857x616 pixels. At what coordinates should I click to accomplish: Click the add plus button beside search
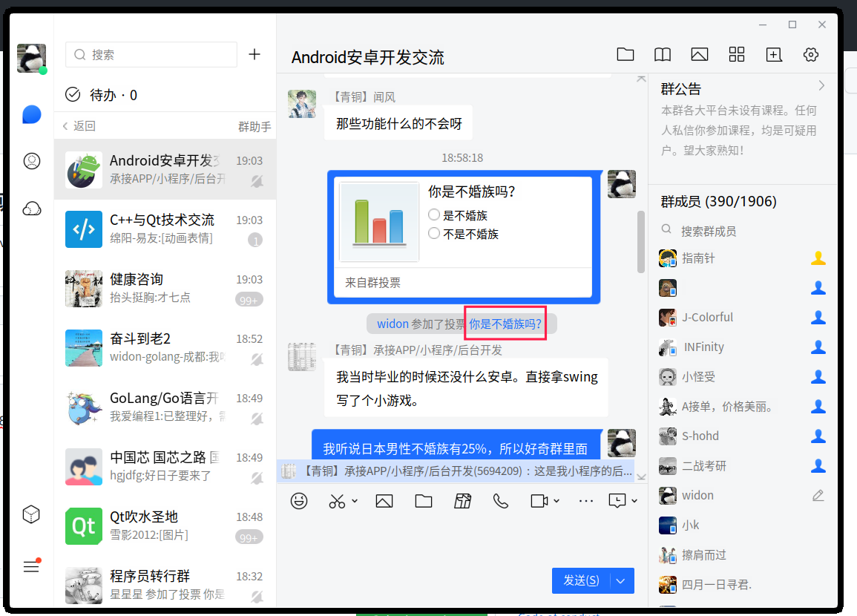pos(255,54)
